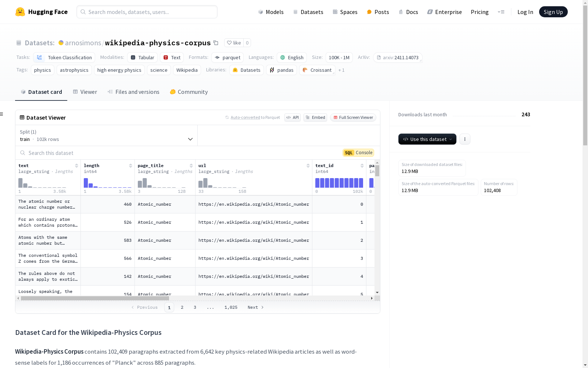The height and width of the screenshot is (368, 588).
Task: Go to page 2 of the dataset
Action: coord(182,307)
